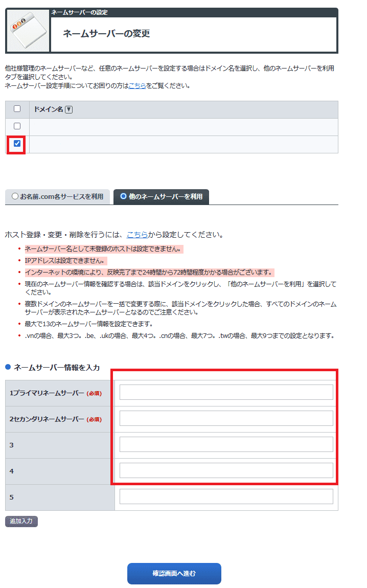Click the ネームサーバーの設定 title bar text

(x=79, y=12)
